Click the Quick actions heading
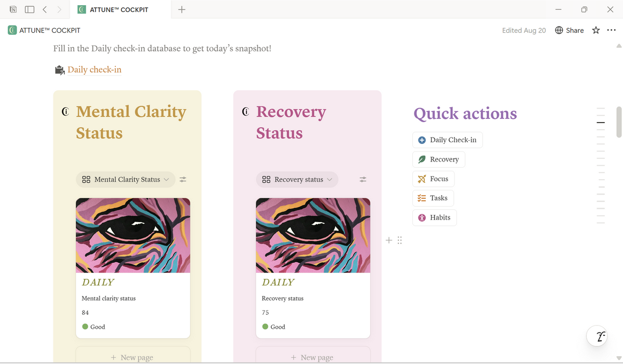Viewport: 623px width, 364px height. [465, 113]
